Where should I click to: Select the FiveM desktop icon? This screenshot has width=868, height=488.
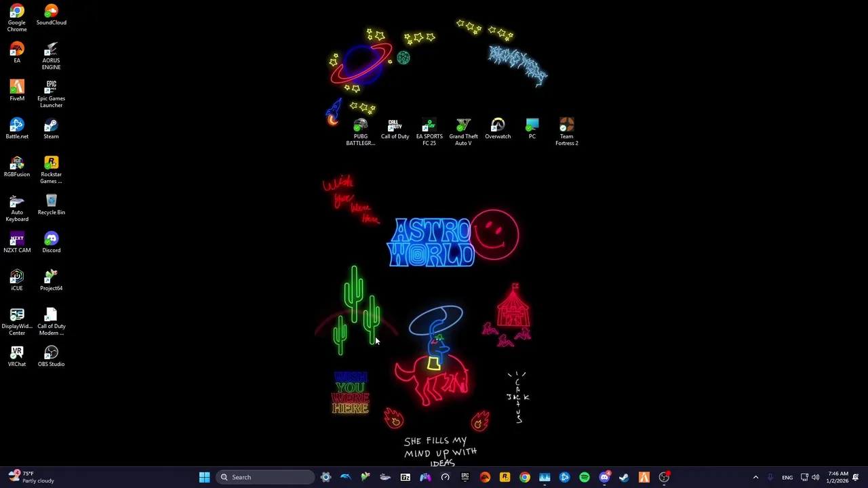17,91
